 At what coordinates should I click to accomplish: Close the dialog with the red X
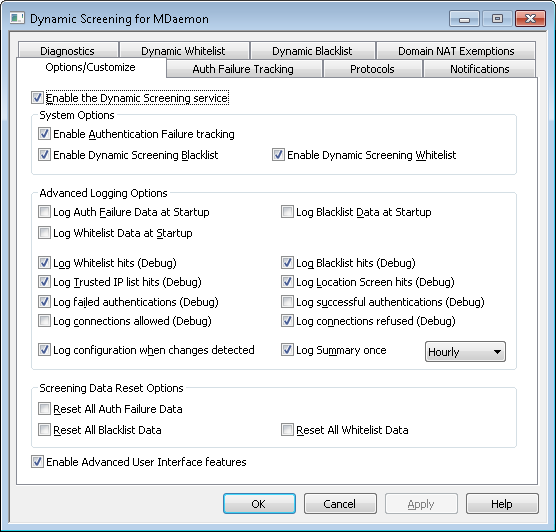pos(530,18)
